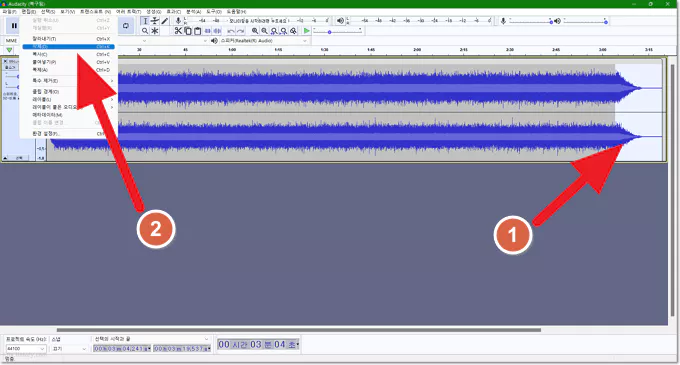
Task: Open project rate 44100 dropdown
Action: [x=26, y=349]
